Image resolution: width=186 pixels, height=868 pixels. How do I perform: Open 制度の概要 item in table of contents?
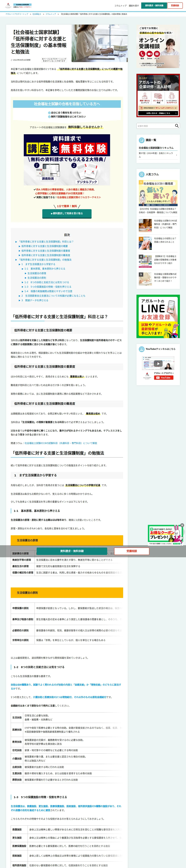pyautogui.click(x=45, y=246)
